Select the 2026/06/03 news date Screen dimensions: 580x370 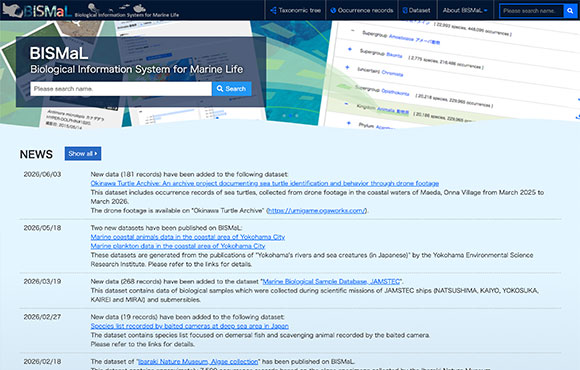42,174
